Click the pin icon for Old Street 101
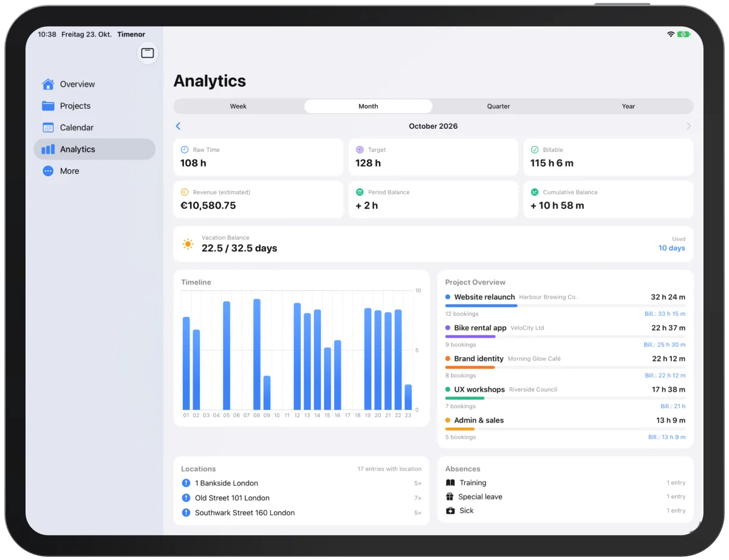Viewport: 729px width, 560px height. coord(186,498)
